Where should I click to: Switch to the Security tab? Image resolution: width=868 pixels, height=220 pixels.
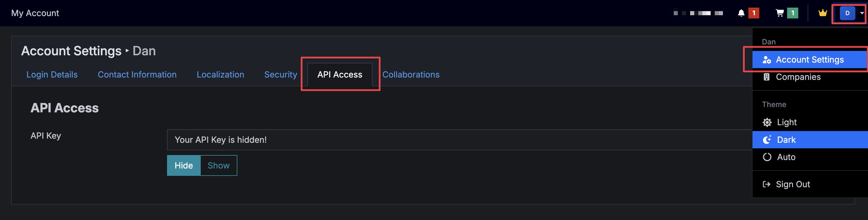281,75
